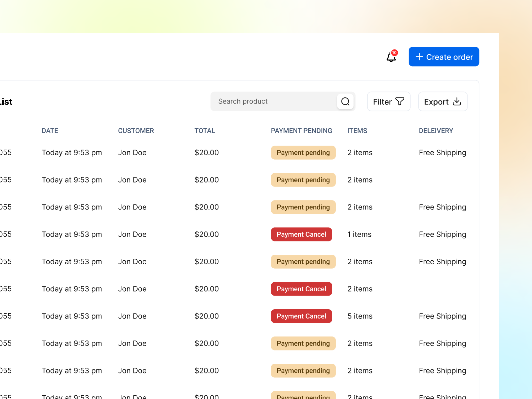
Task: Select the magnifying glass search icon
Action: coord(345,101)
